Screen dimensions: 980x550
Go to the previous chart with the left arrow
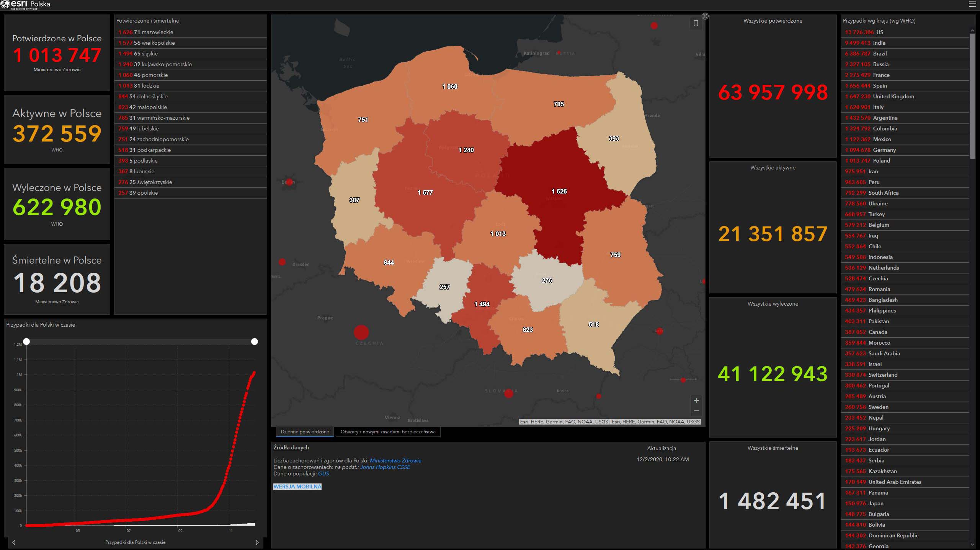pyautogui.click(x=14, y=542)
